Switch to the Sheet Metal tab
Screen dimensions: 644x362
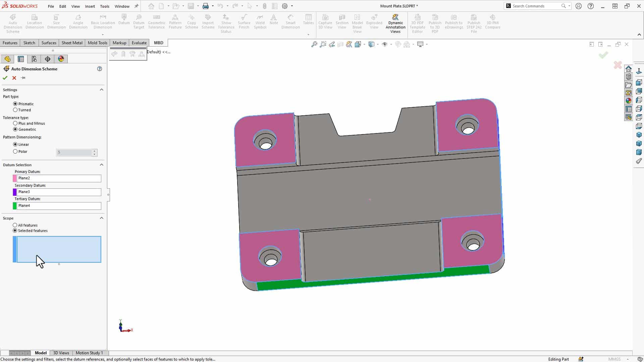pos(72,43)
